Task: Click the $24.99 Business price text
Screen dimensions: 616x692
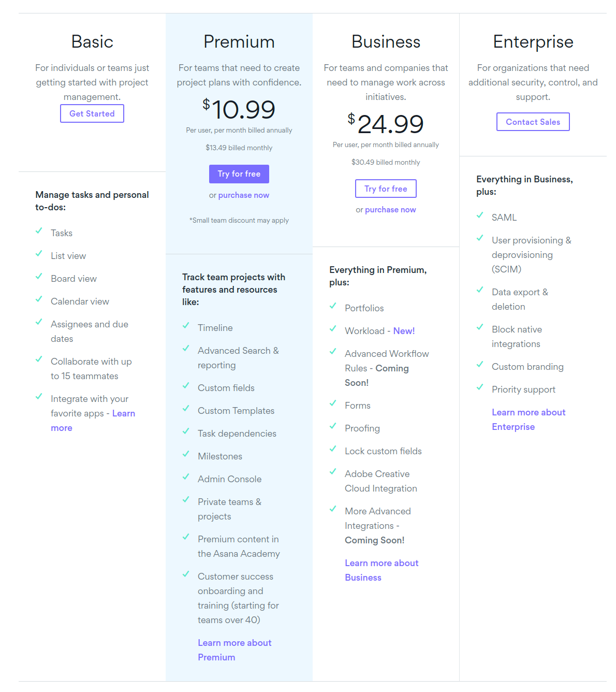Action: pyautogui.click(x=386, y=123)
